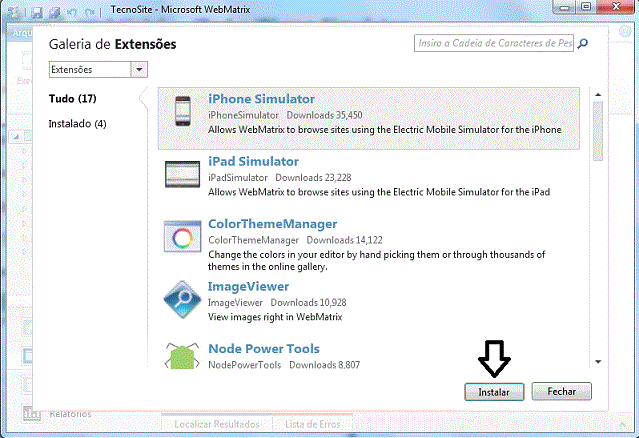Click 'Downloads 10,928' text
This screenshot has height=438, width=639.
click(308, 302)
